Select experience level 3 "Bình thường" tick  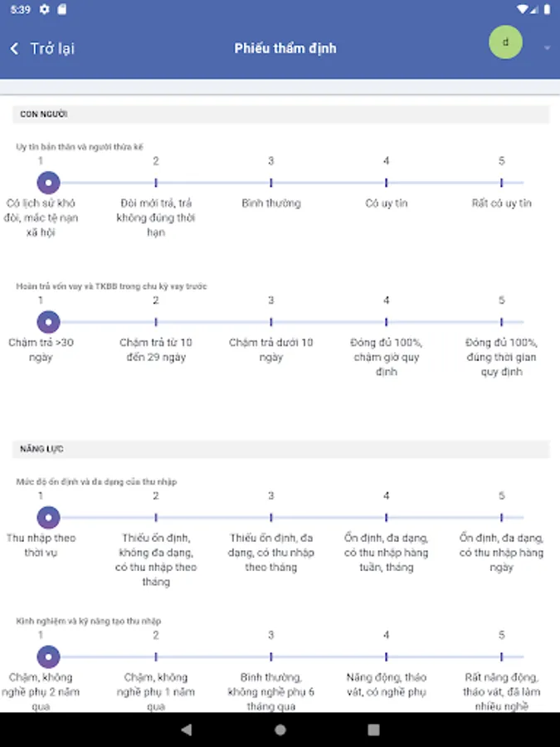point(271,657)
